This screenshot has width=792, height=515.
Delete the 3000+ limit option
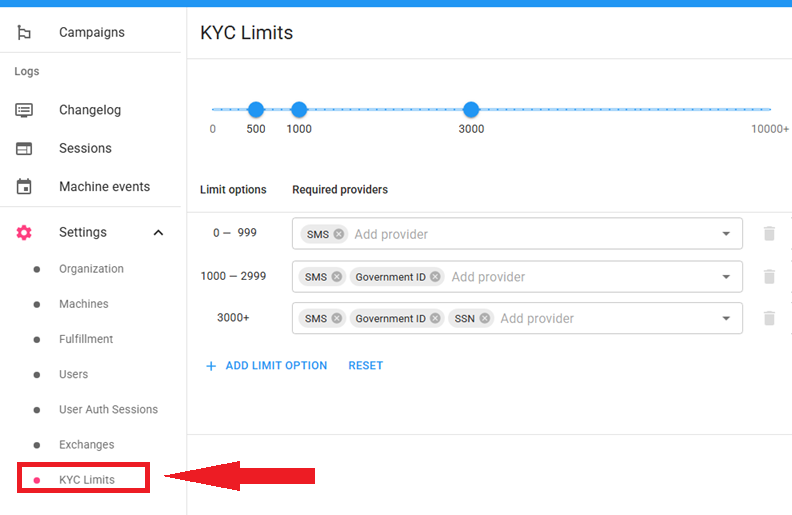(769, 319)
